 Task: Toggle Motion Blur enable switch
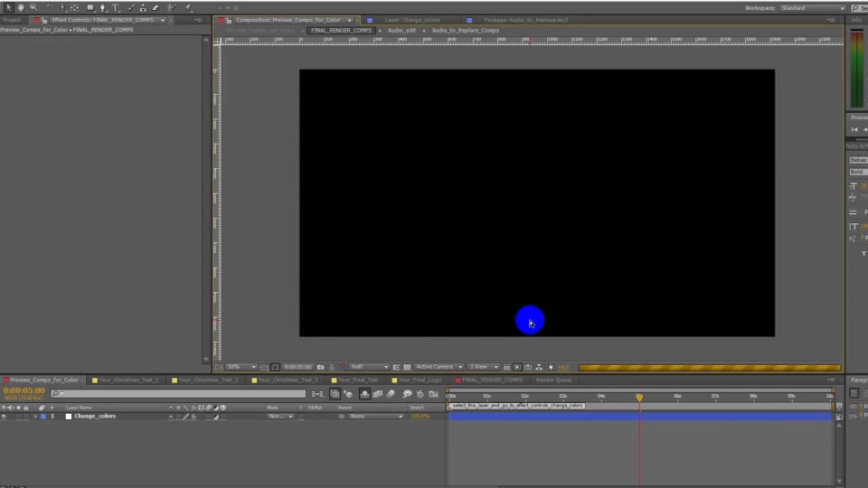[x=391, y=394]
